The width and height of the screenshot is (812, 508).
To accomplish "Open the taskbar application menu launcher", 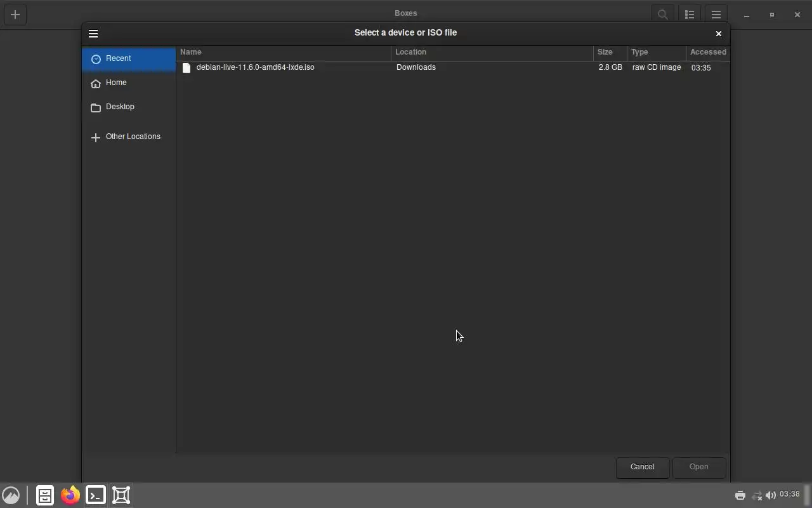I will coord(11,495).
